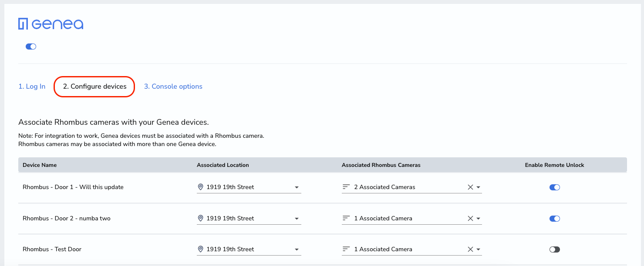Clear the associated camera for Rhombus - Test Door
This screenshot has width=644, height=266.
(x=470, y=249)
